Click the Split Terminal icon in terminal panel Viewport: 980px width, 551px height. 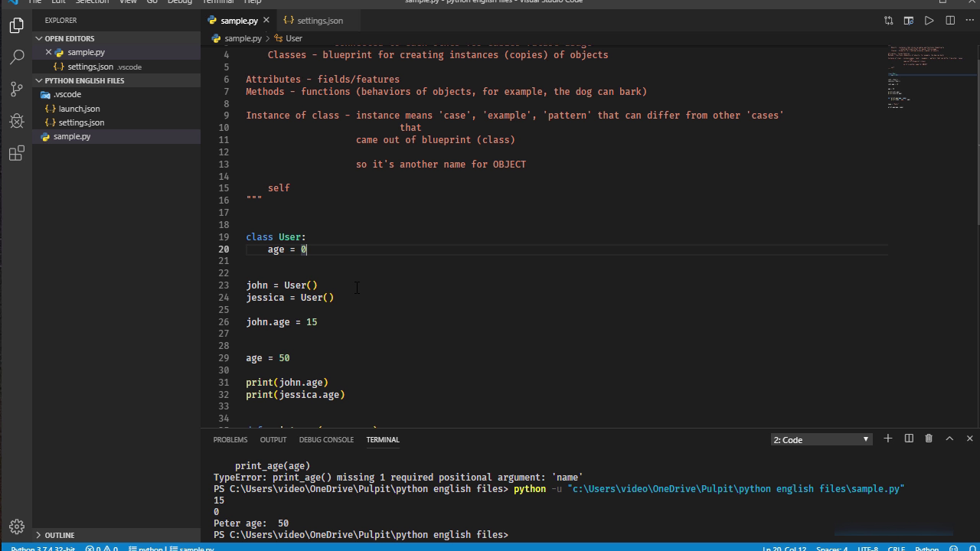pos(909,439)
